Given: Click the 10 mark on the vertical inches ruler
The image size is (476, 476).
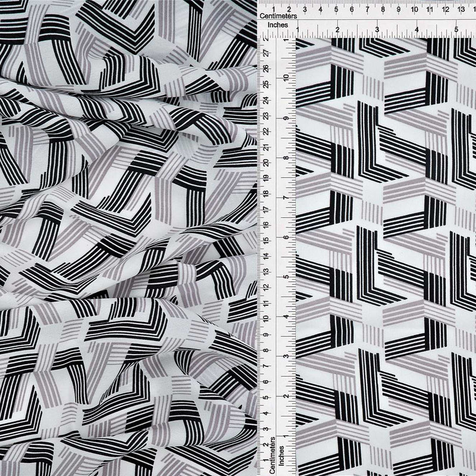Looking at the screenshot, I should pyautogui.click(x=286, y=78).
